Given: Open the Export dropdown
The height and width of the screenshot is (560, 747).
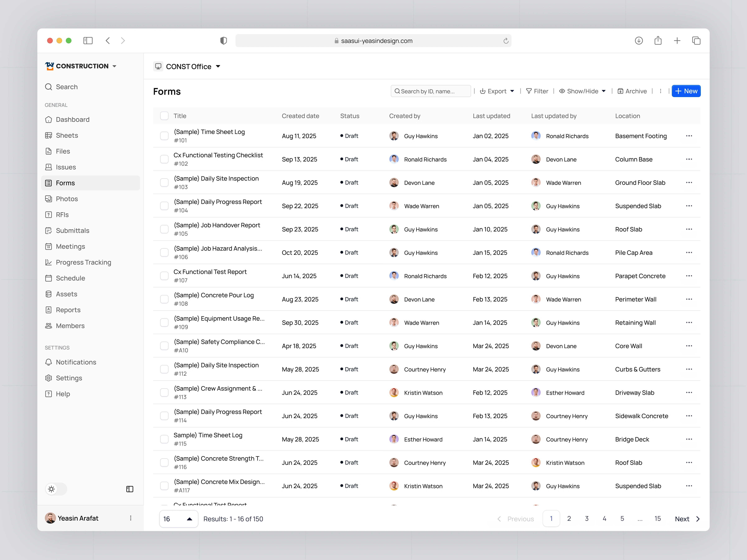Looking at the screenshot, I should pyautogui.click(x=497, y=91).
